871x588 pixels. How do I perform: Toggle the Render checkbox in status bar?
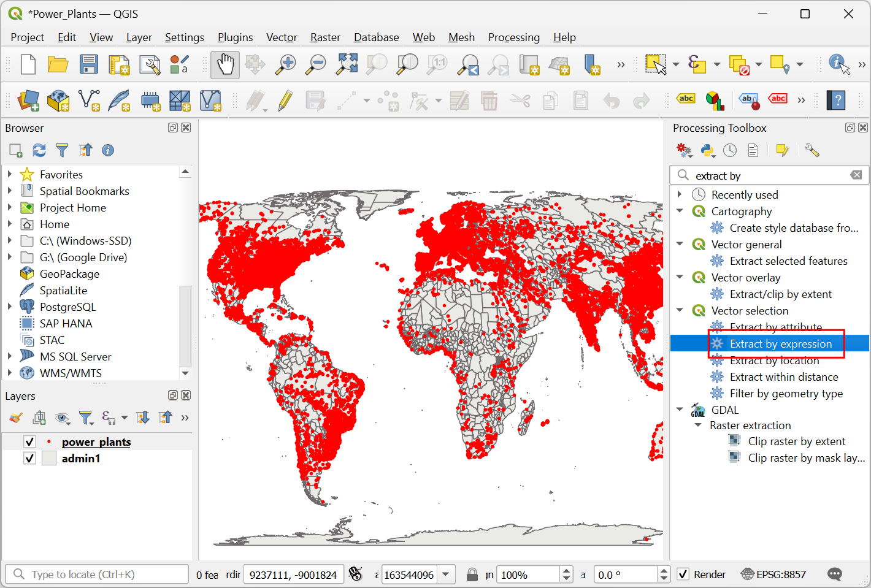[683, 575]
